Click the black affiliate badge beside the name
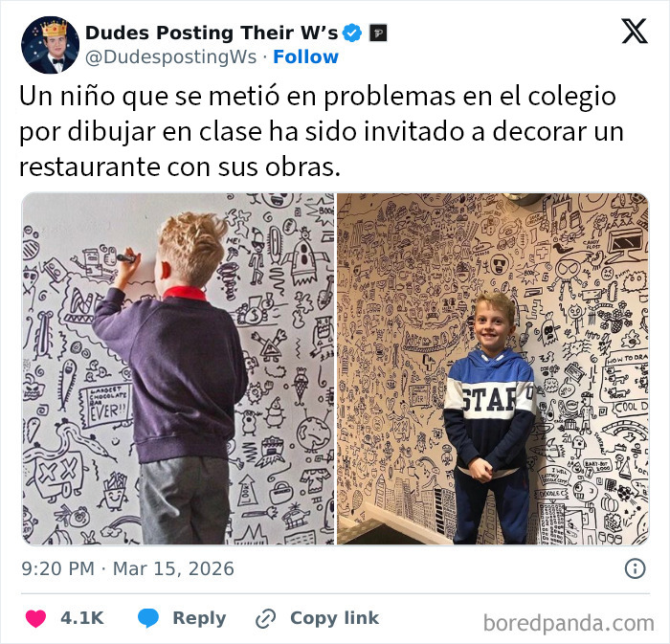 point(378,33)
